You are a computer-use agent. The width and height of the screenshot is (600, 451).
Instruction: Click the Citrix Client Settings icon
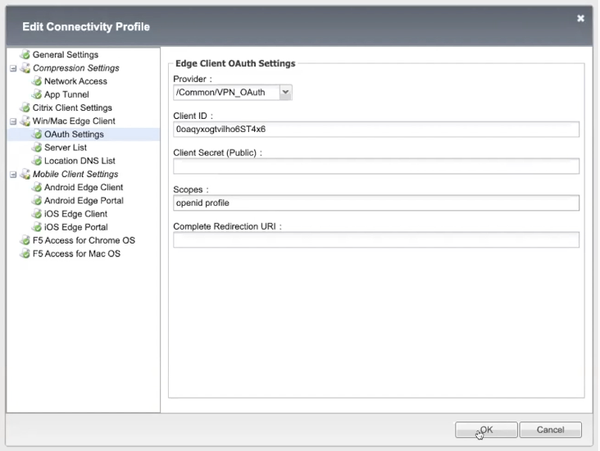(25, 107)
